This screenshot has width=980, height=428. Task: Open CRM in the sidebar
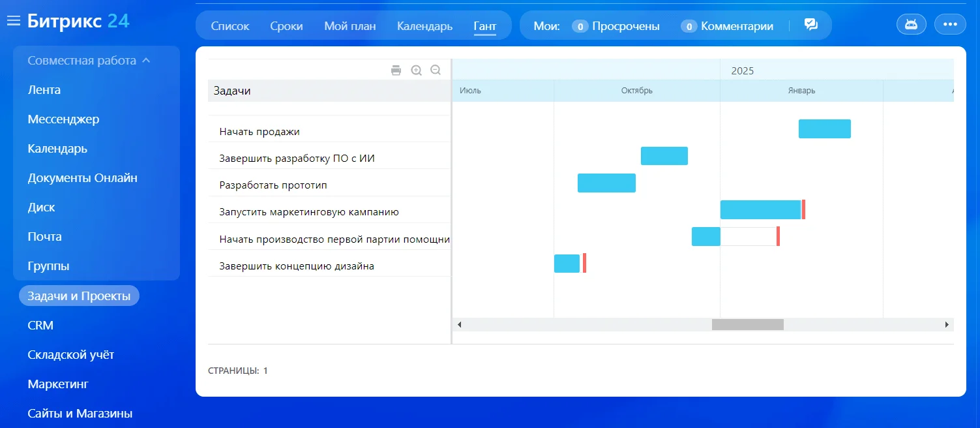[40, 325]
